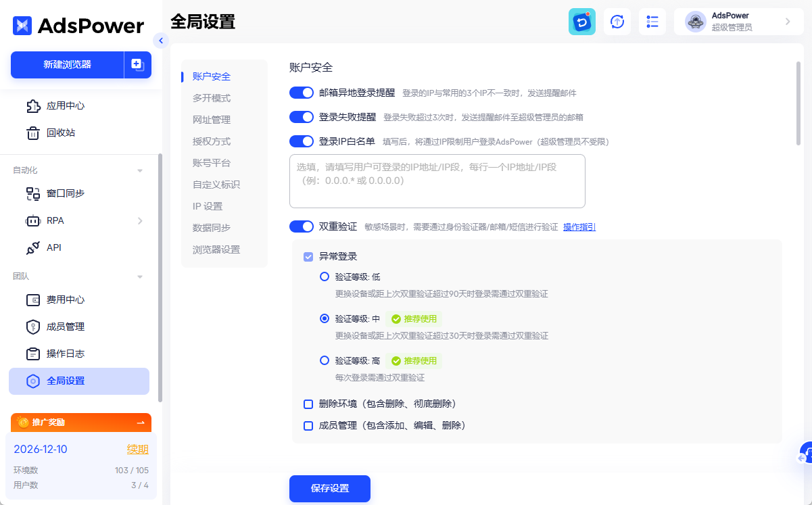Select 验证等级: 高 radio button
812x505 pixels.
tap(325, 360)
